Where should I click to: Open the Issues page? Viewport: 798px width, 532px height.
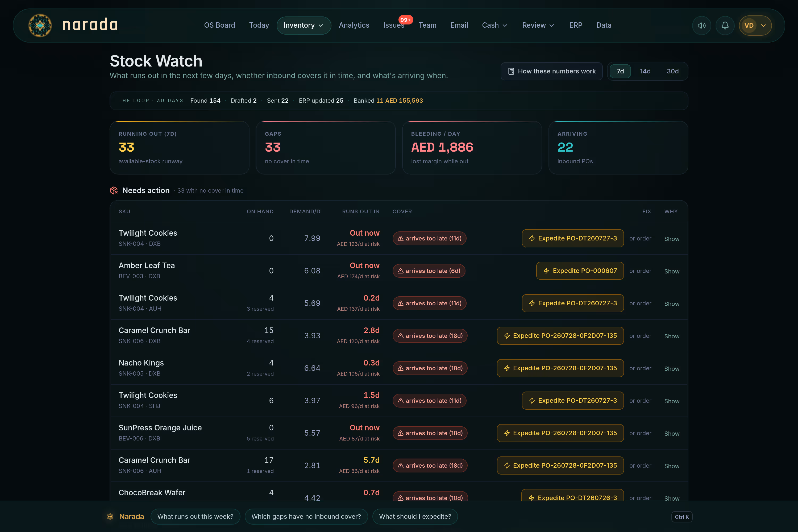pyautogui.click(x=394, y=26)
